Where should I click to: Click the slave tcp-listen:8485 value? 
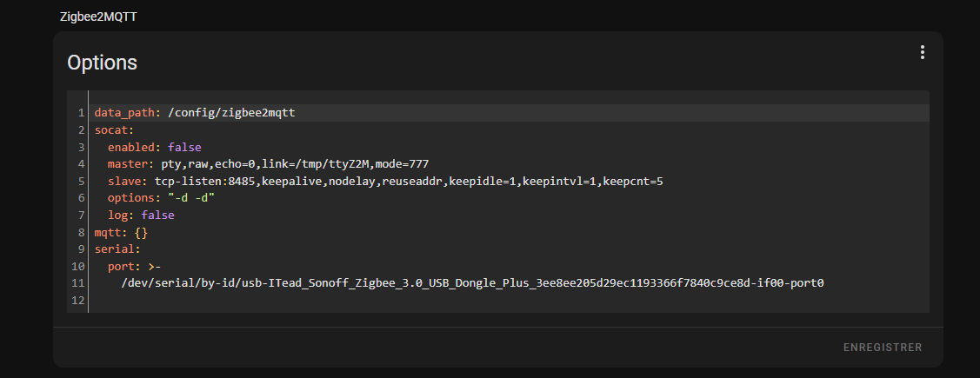(x=409, y=182)
